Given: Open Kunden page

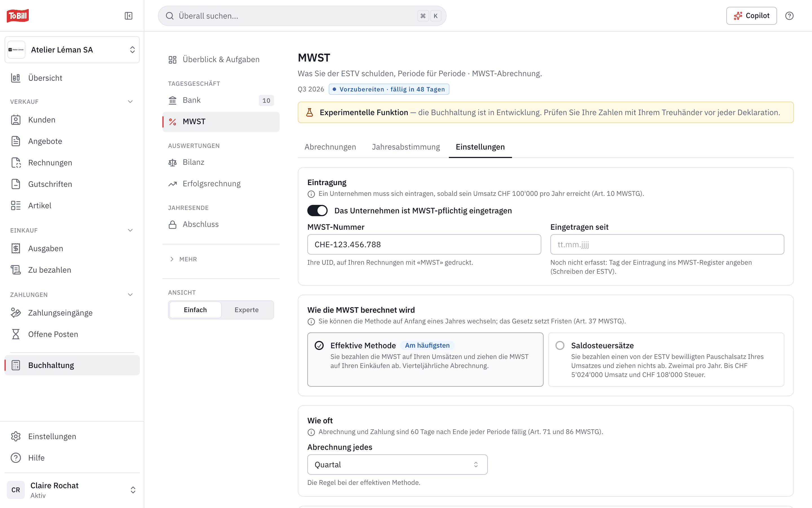Looking at the screenshot, I should click(x=72, y=120).
